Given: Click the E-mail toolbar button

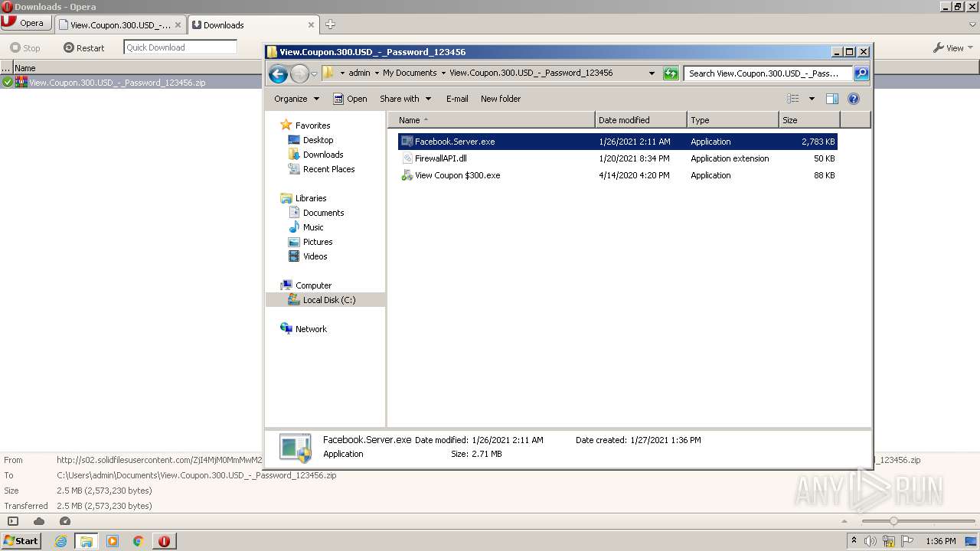Looking at the screenshot, I should click(457, 99).
